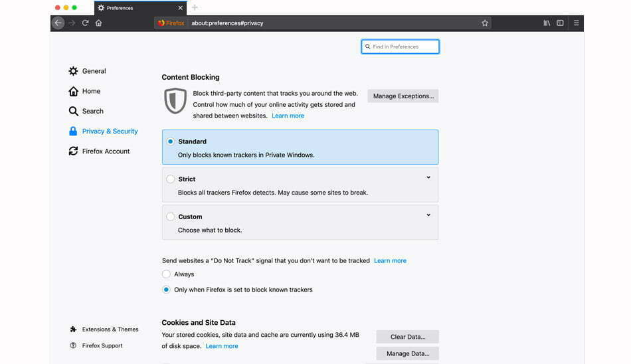Bookmark this page with the star icon
This screenshot has width=631, height=364.
click(485, 23)
